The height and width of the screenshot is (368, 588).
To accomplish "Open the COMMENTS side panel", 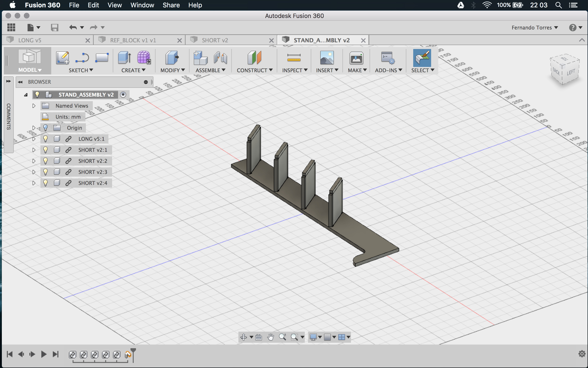I will [8, 117].
